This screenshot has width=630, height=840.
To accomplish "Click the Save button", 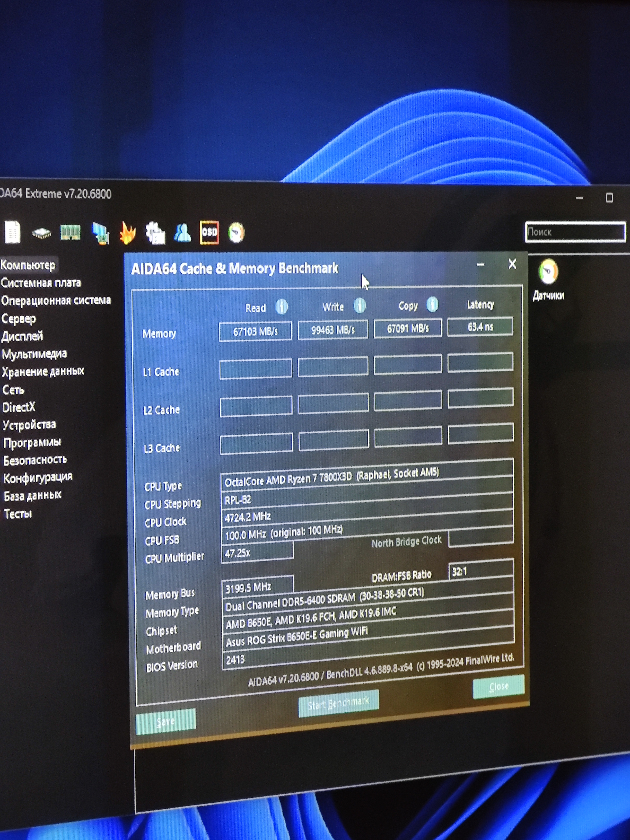I will pyautogui.click(x=165, y=721).
